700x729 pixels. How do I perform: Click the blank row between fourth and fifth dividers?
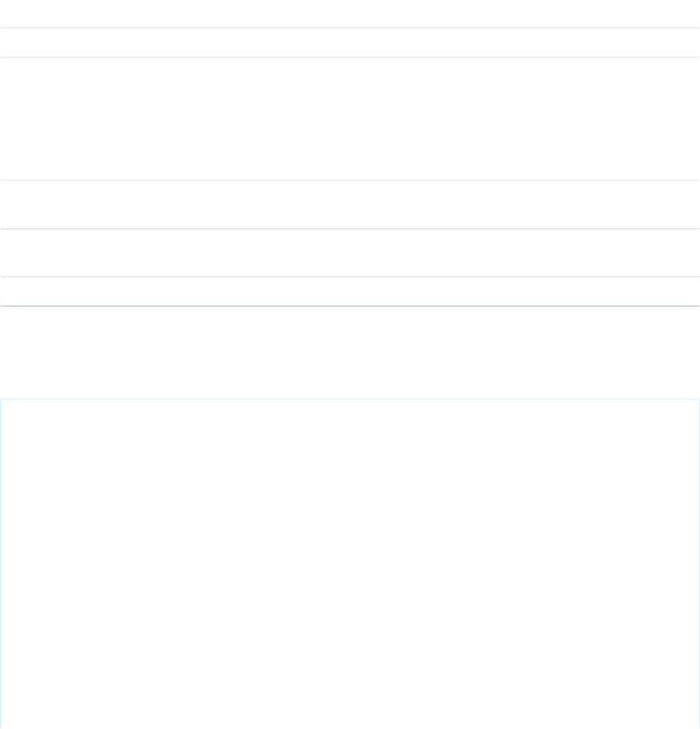click(350, 252)
